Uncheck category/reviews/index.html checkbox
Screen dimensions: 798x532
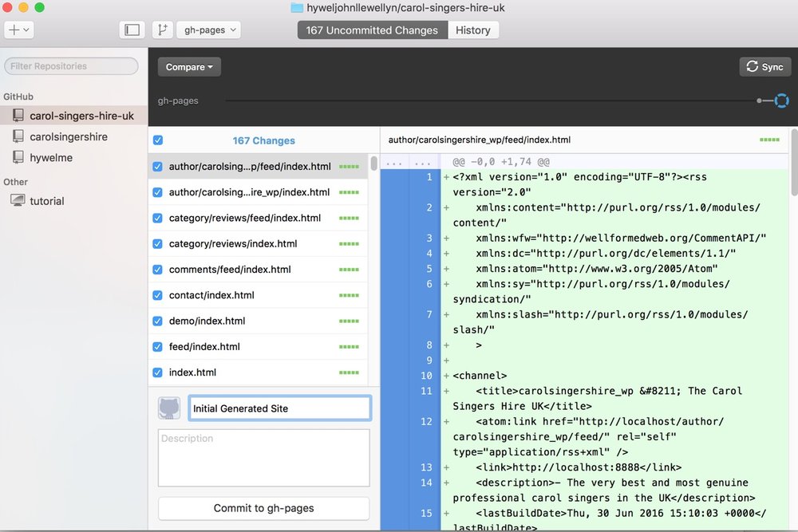[158, 243]
